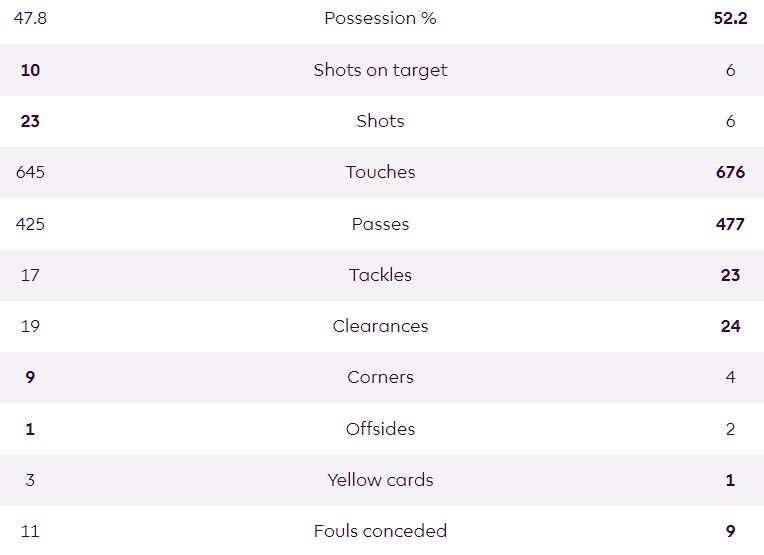Select the 645 touches value
The width and height of the screenshot is (764, 555).
(x=30, y=172)
